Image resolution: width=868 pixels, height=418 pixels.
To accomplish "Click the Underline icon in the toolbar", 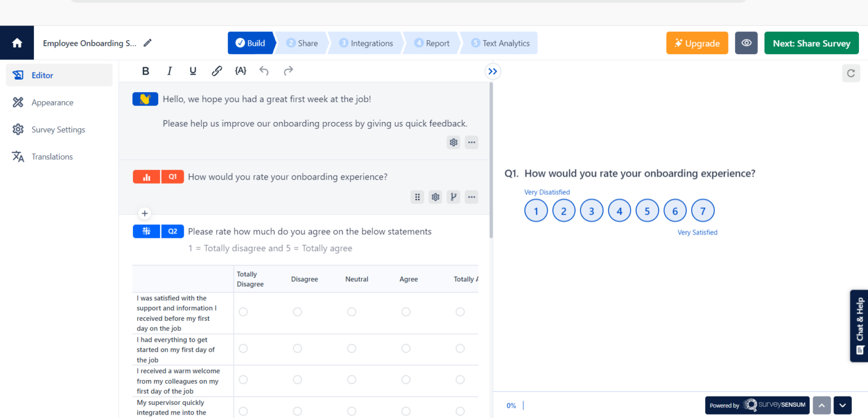I will coord(193,71).
